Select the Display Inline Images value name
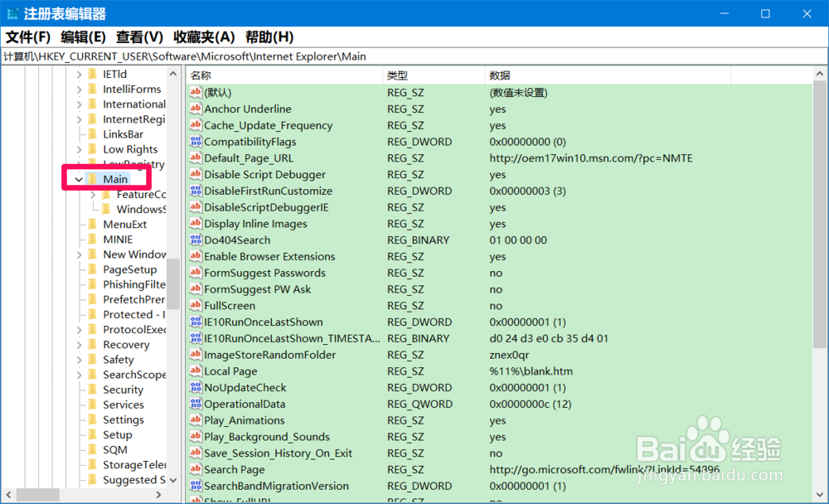Screen dimensions: 829x504 point(255,224)
